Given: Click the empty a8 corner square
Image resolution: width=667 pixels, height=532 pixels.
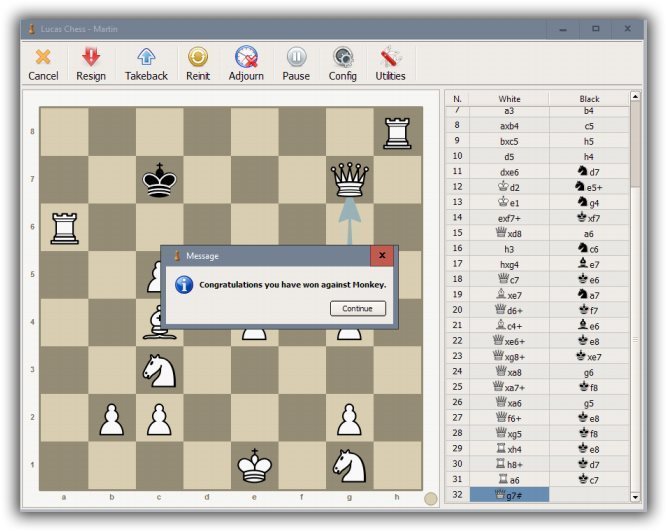Looking at the screenshot, I should click(64, 132).
